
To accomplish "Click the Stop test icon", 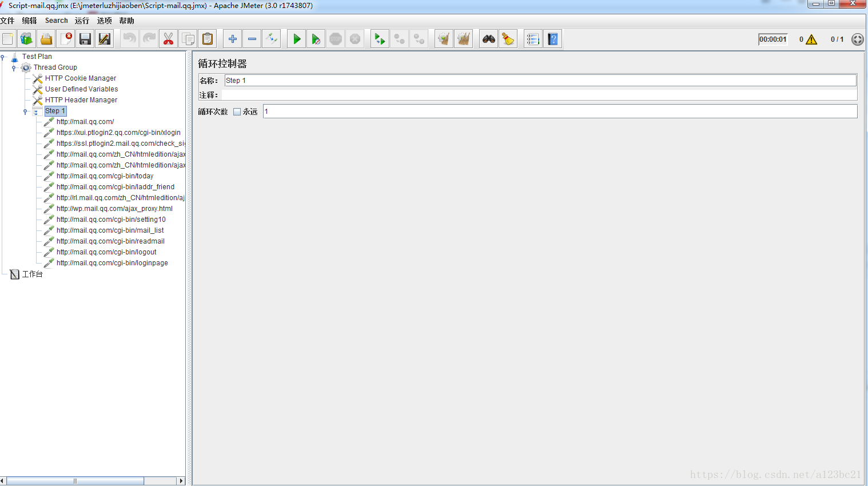I will tap(336, 39).
